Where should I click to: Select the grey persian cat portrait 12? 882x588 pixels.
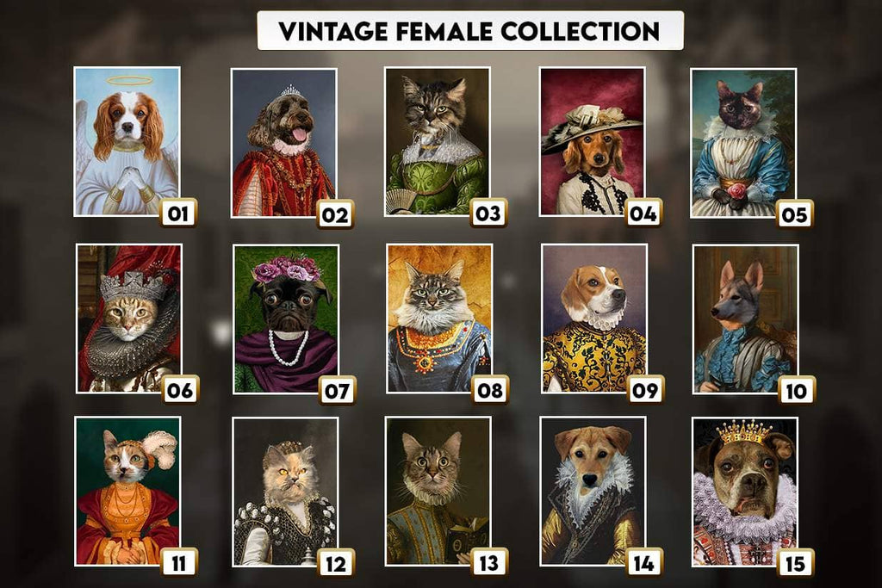(x=285, y=492)
